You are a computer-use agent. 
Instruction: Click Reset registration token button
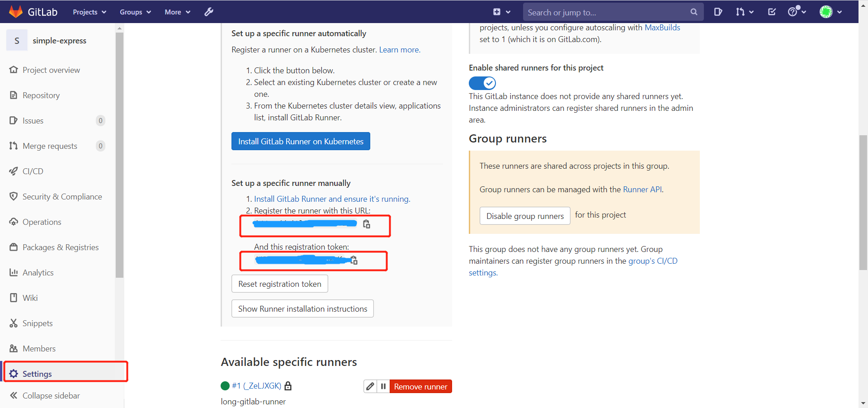click(280, 284)
